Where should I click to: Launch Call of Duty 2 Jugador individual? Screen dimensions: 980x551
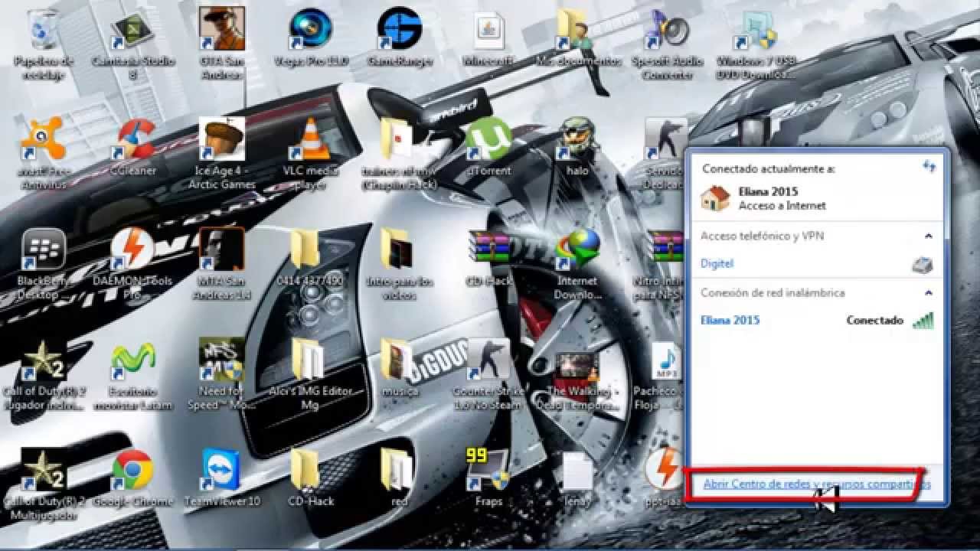(43, 373)
